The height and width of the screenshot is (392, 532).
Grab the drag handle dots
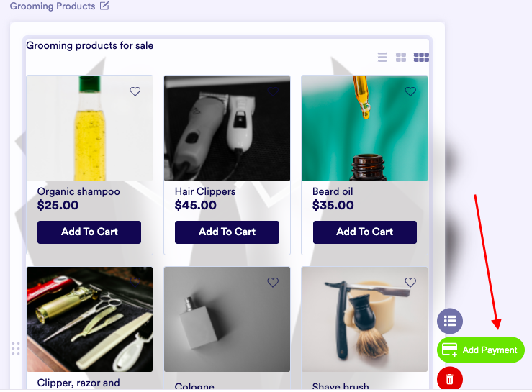(x=16, y=349)
